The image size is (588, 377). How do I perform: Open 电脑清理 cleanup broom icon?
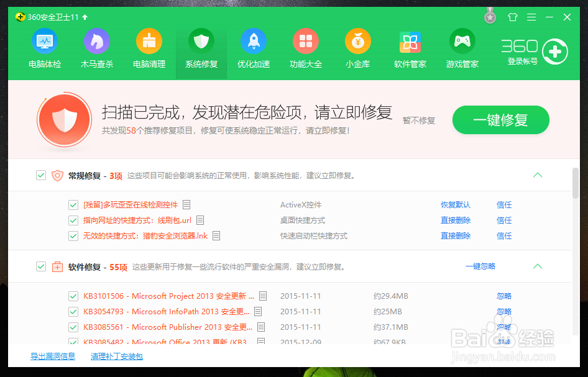coord(149,41)
